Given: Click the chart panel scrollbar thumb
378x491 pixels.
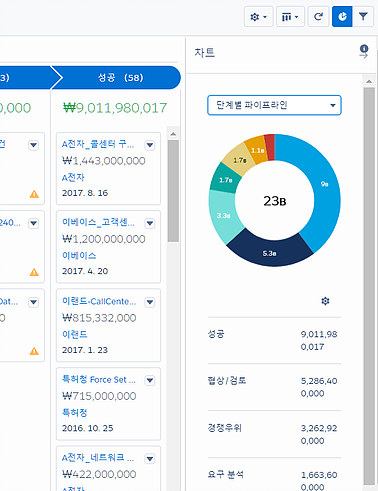Looking at the screenshot, I should [x=369, y=286].
